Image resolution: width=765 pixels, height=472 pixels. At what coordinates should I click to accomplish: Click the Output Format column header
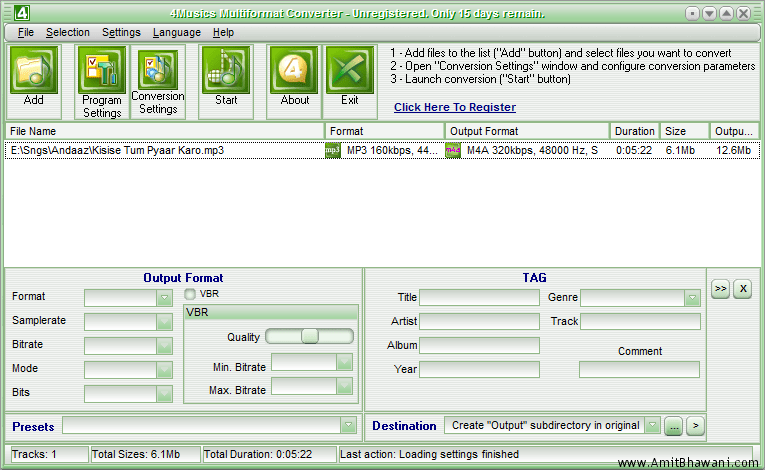point(527,131)
